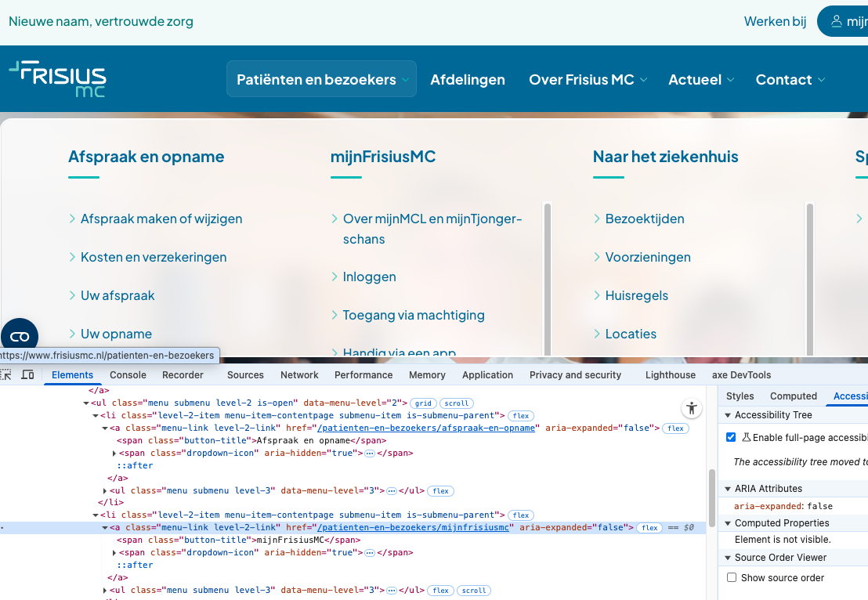Click the flex badge on mijnfrisiusmc link row
The image size is (868, 600).
click(x=649, y=527)
